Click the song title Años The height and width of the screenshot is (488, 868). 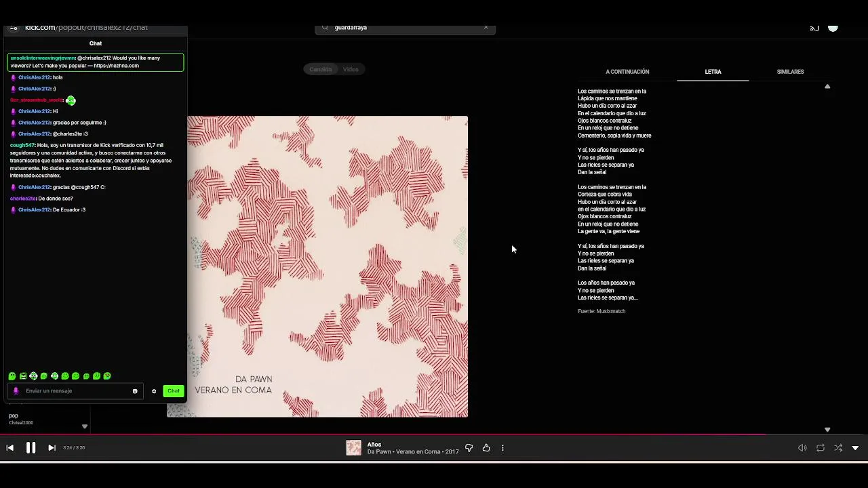click(374, 445)
